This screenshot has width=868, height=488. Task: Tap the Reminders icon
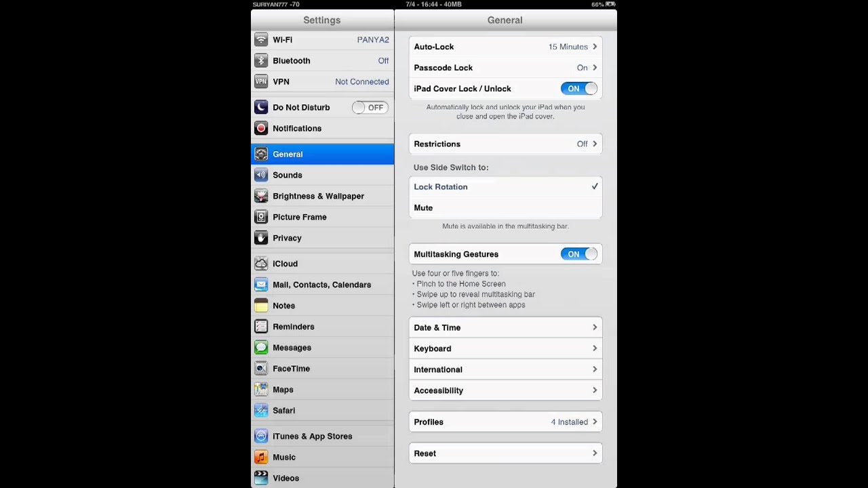[261, 327]
